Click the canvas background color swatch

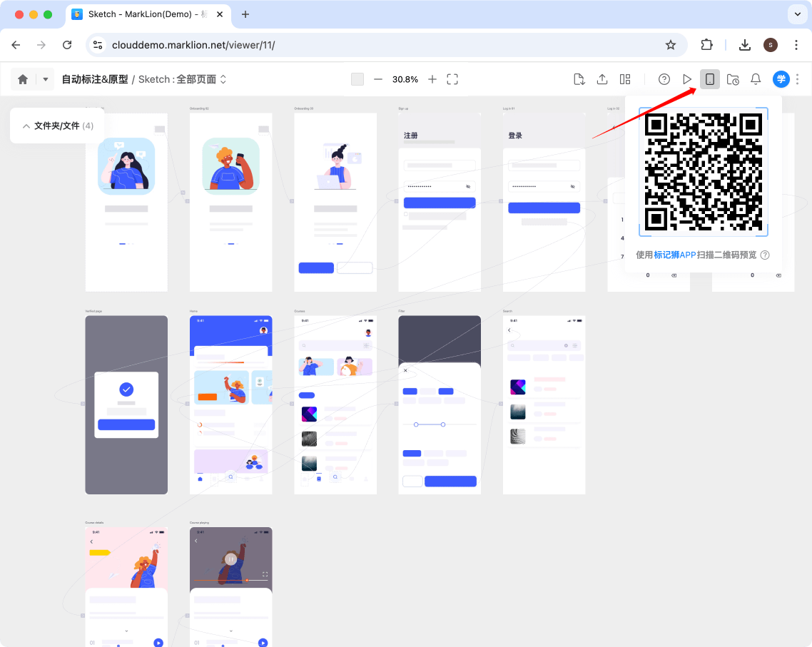357,79
